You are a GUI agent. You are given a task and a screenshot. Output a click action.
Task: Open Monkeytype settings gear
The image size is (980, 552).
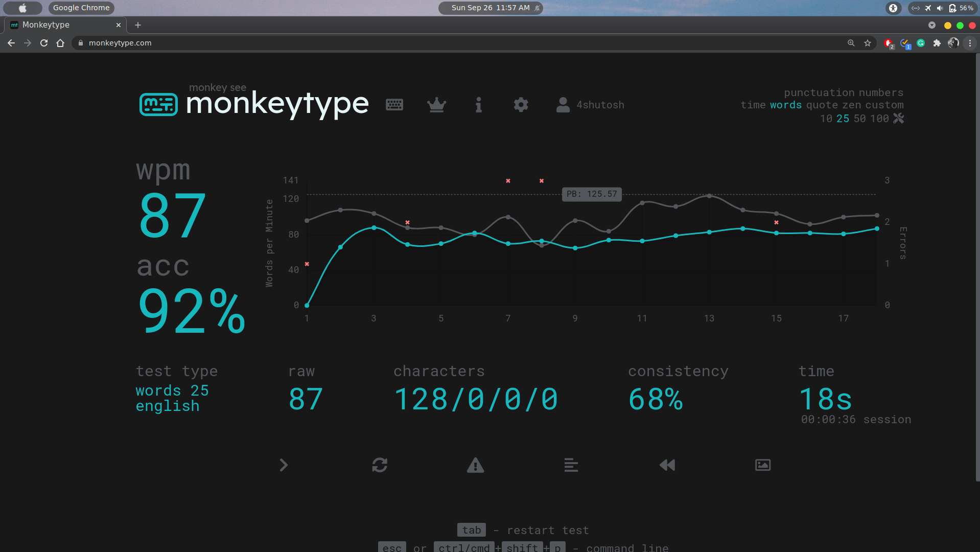point(521,105)
